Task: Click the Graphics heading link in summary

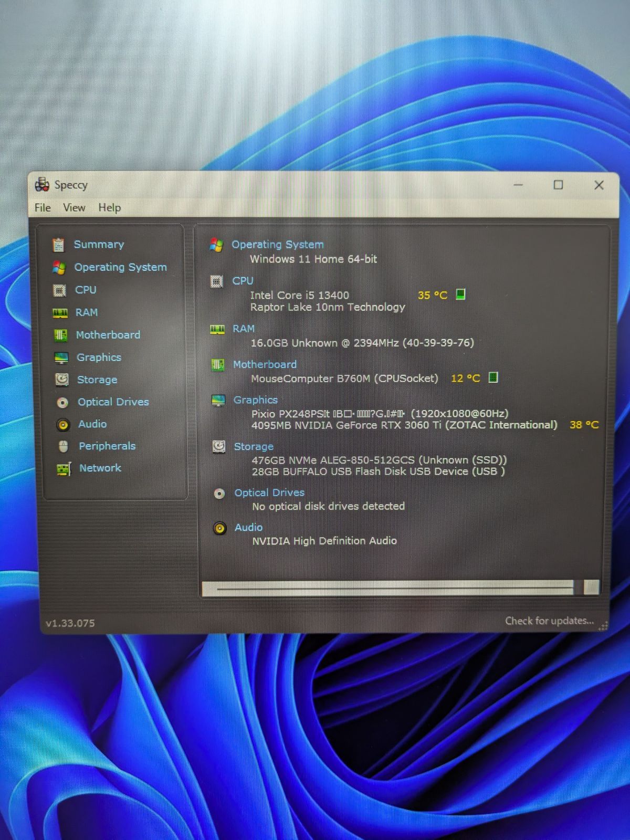Action: [x=256, y=400]
